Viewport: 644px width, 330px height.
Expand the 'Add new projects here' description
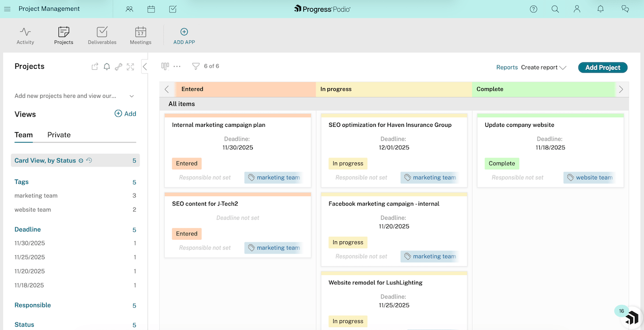(x=131, y=96)
